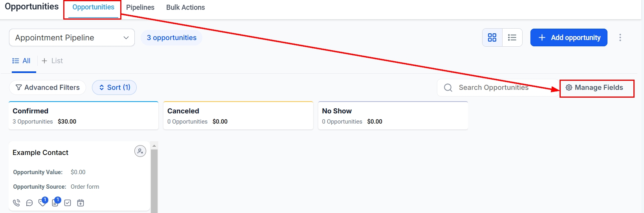Switch to list view

[x=512, y=38]
